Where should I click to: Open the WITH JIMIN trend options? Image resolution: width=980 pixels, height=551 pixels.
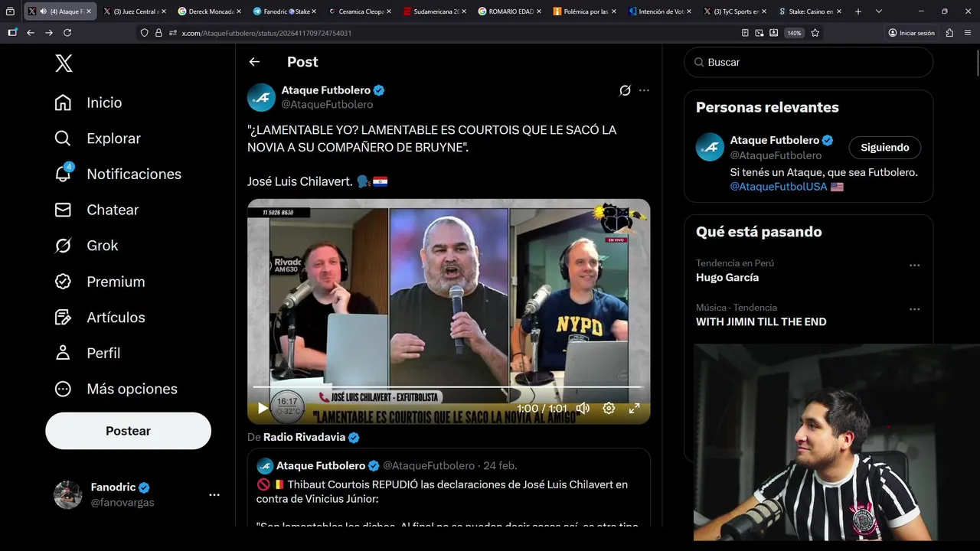coord(914,310)
